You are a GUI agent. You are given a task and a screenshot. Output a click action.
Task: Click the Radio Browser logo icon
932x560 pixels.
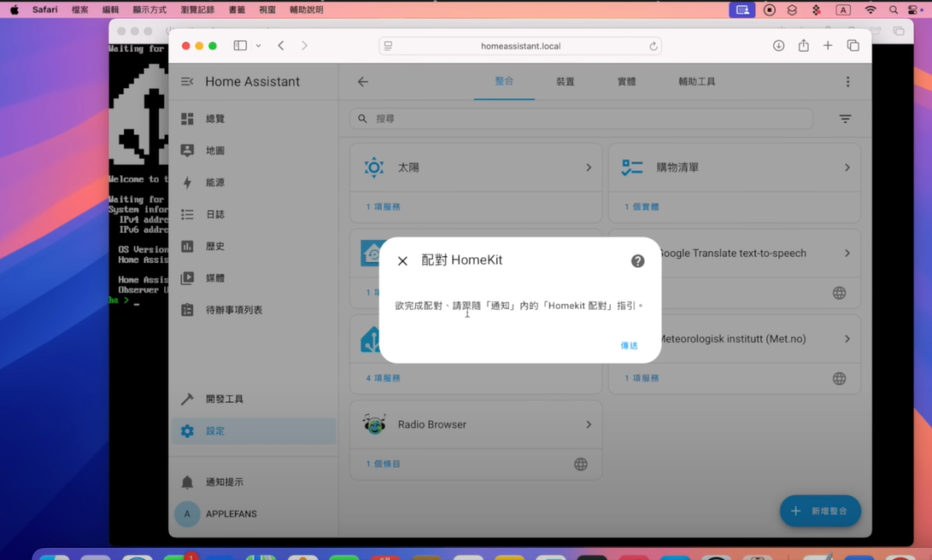coord(375,425)
